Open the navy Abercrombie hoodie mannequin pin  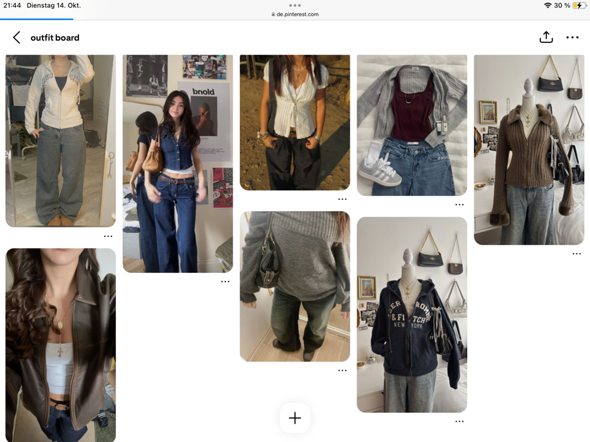tap(412, 314)
